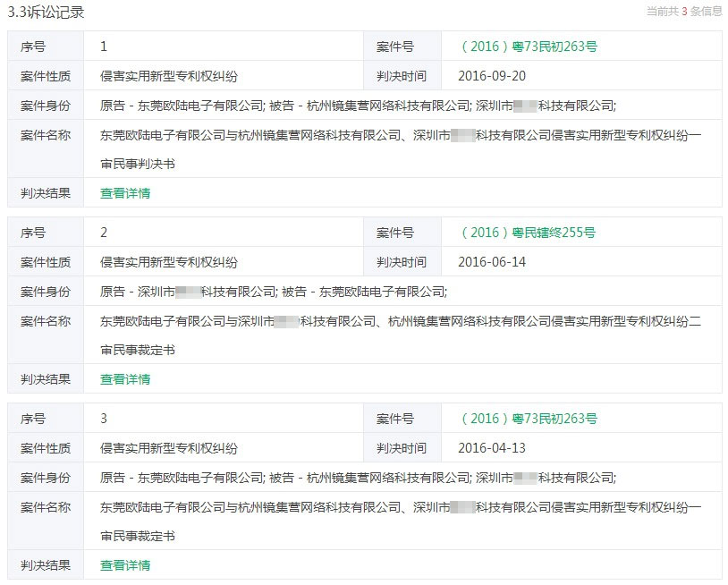
Task: Select judgment date 2016-09-20
Action: (x=492, y=76)
